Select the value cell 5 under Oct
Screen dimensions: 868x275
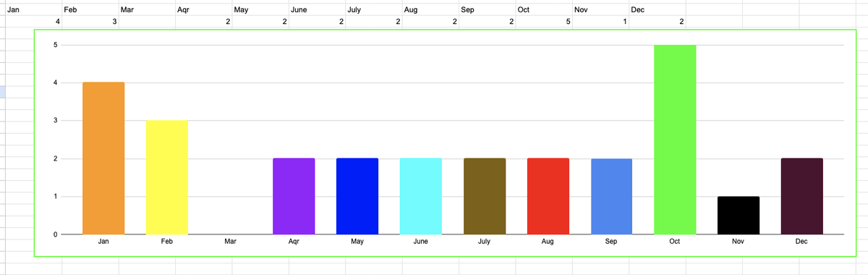coord(544,22)
